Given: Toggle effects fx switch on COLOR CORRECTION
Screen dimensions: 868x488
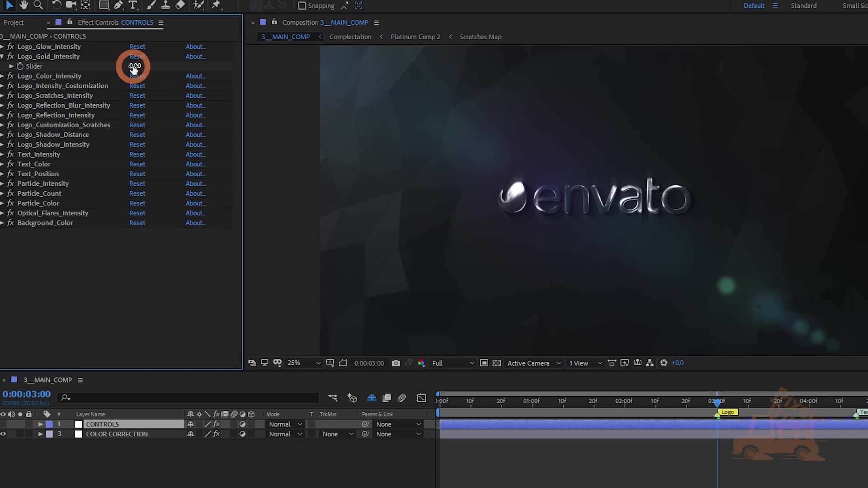Looking at the screenshot, I should 217,434.
